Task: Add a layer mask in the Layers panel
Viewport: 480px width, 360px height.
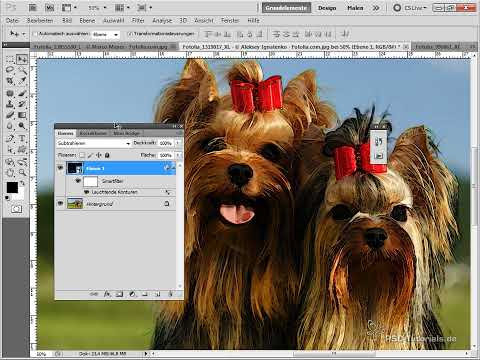Action: (119, 294)
